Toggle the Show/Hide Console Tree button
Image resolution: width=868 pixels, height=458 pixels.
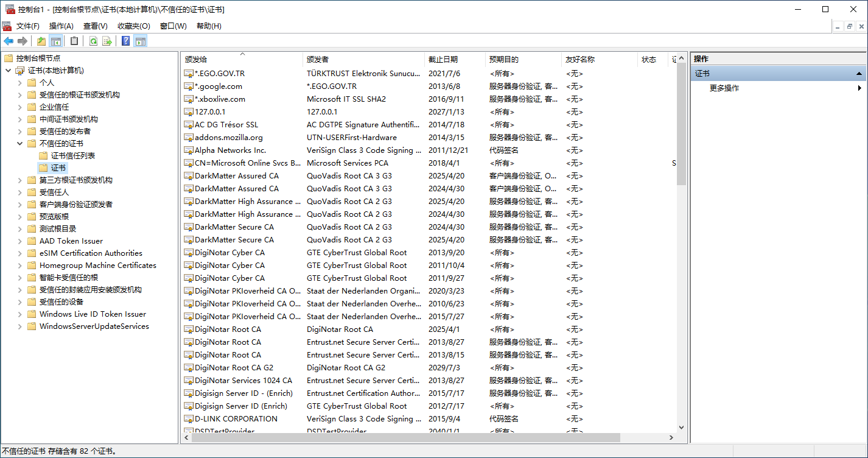click(x=56, y=41)
